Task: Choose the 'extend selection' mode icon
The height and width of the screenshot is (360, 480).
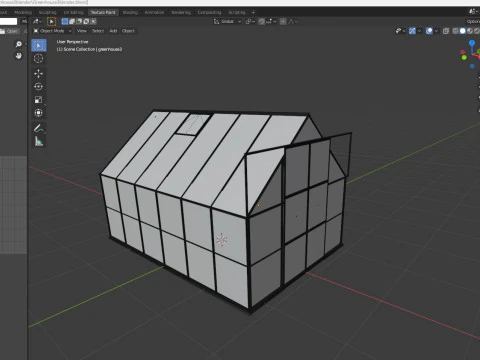Action: (72, 22)
